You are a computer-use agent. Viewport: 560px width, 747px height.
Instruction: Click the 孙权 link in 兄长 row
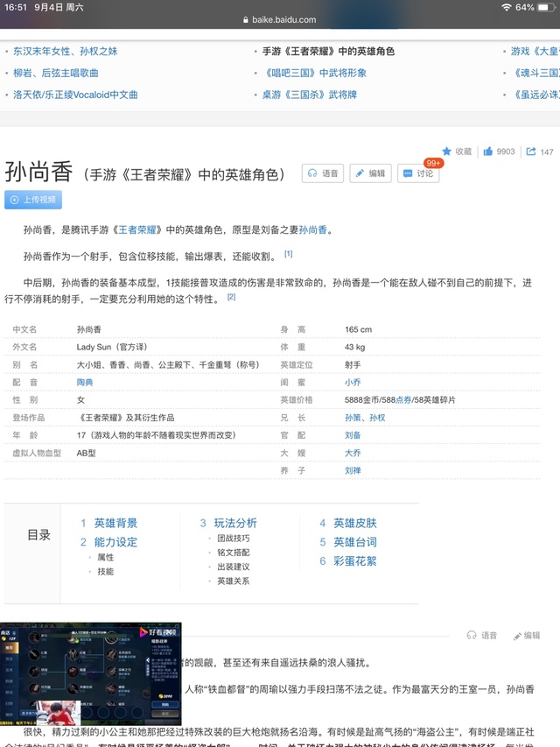pyautogui.click(x=378, y=418)
